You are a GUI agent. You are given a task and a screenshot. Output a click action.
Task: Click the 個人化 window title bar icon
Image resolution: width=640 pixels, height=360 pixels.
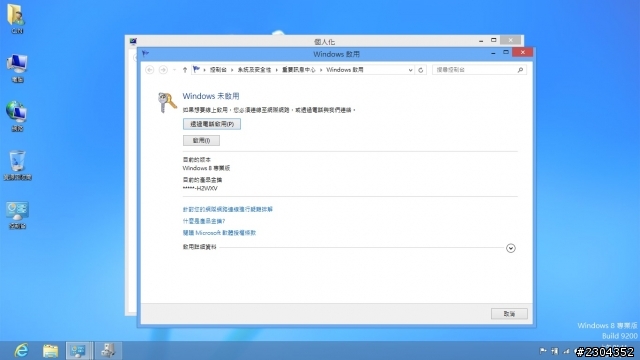coord(133,41)
